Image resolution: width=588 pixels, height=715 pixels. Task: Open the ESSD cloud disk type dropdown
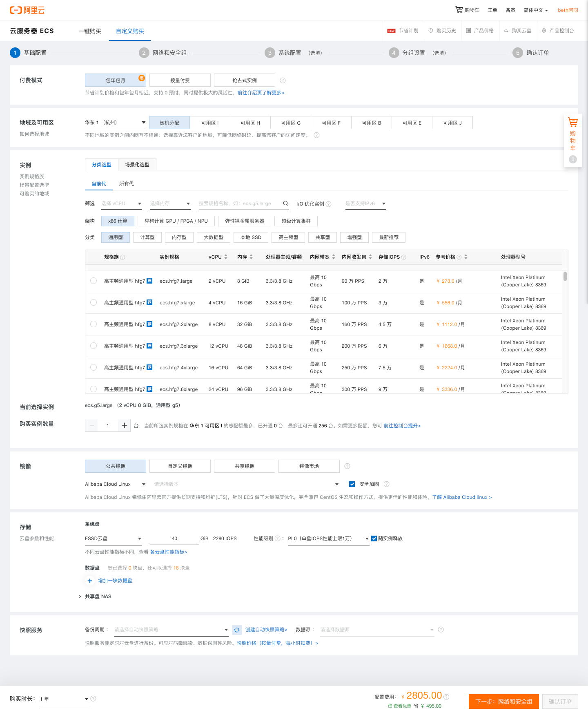[x=113, y=538]
